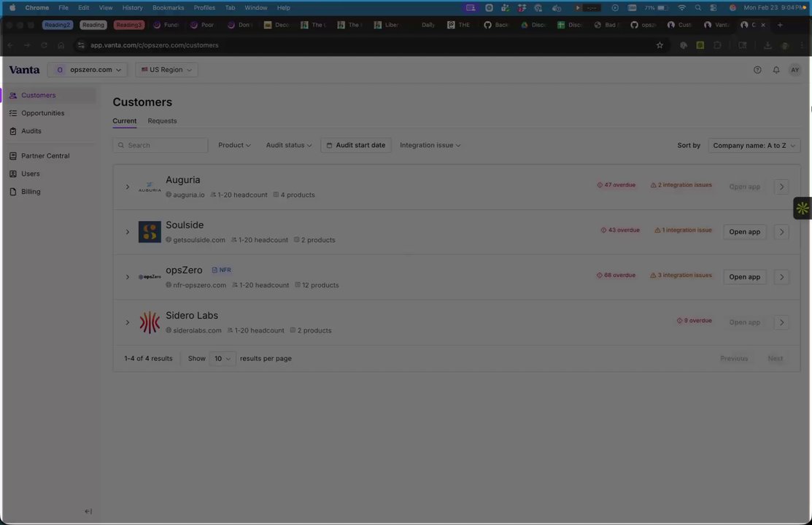The width and height of the screenshot is (812, 525).
Task: Click the Soulside company logo
Action: (x=150, y=232)
